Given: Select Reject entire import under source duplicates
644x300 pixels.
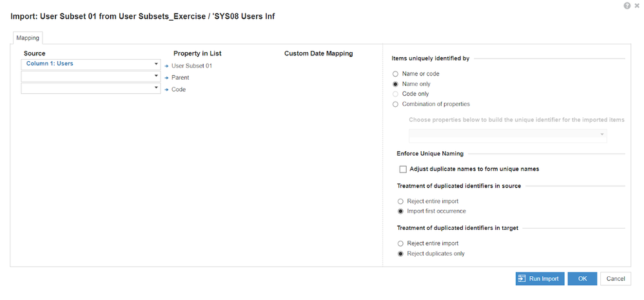Looking at the screenshot, I should [x=400, y=202].
